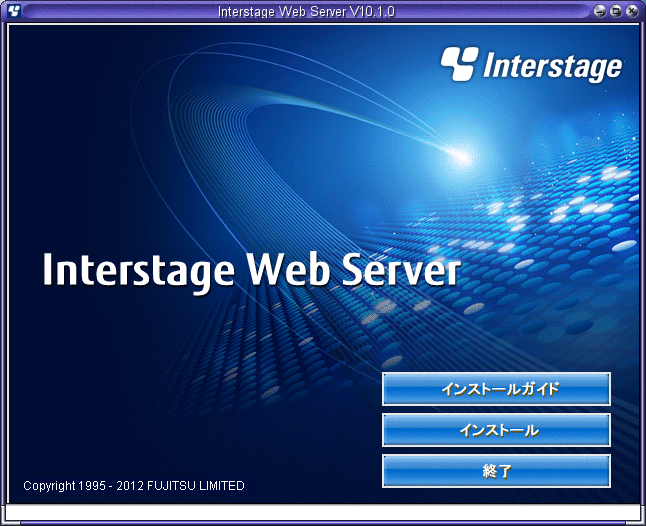The height and width of the screenshot is (526, 646).
Task: Click the title text 'Interstage Web Server V10.1.0'
Action: 306,12
